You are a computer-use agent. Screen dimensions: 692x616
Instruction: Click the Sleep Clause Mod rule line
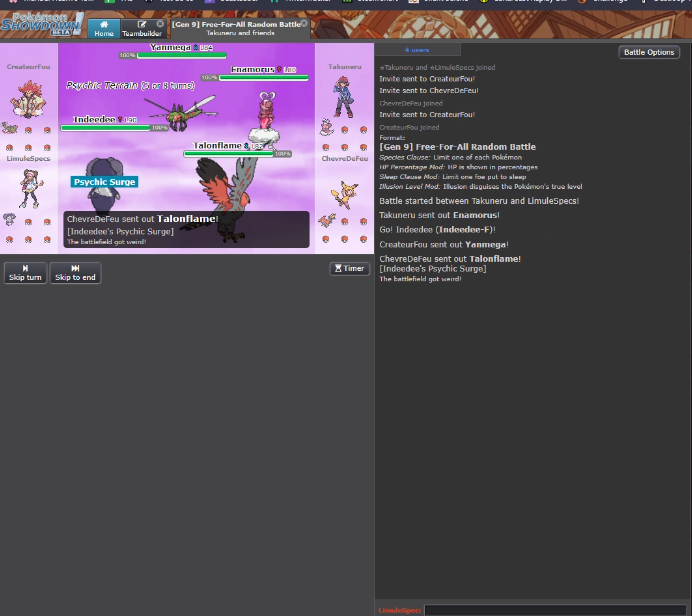453,177
